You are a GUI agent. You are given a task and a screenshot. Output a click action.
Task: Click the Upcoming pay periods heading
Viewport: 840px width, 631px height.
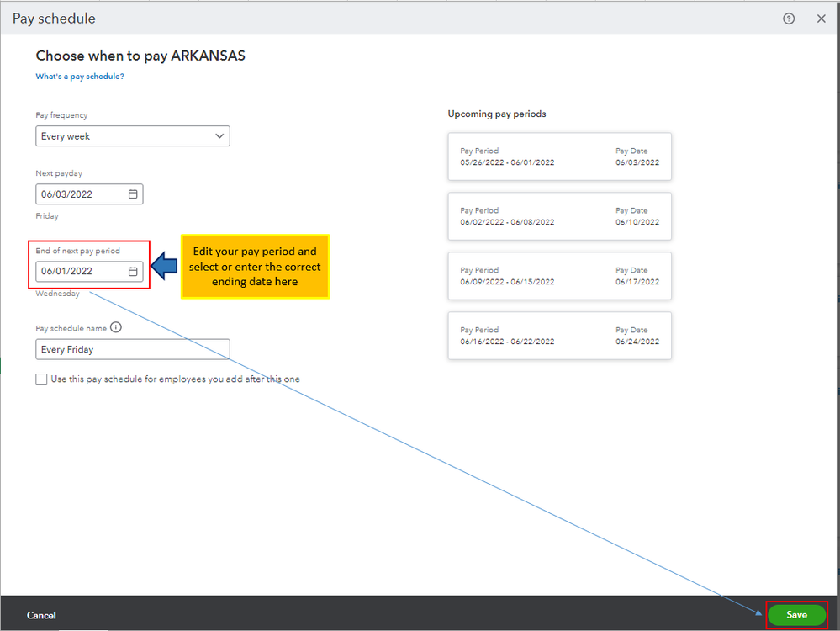(497, 114)
